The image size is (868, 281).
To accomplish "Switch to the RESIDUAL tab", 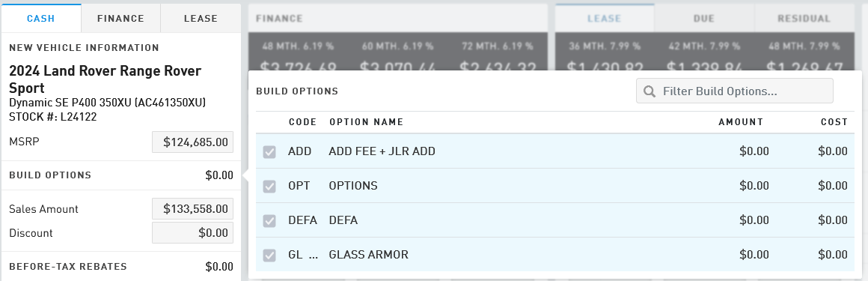I will (804, 18).
